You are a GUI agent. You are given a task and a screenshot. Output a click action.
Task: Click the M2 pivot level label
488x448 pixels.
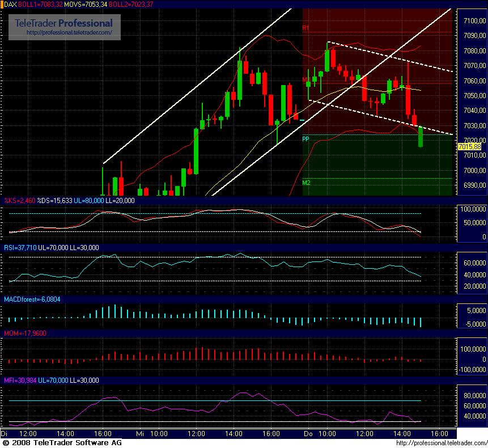(x=306, y=183)
